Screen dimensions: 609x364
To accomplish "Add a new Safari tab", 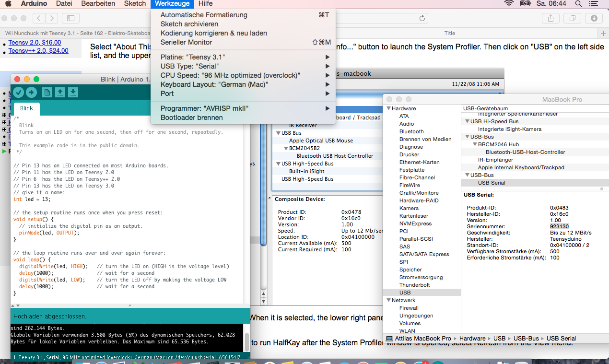I will click(604, 33).
